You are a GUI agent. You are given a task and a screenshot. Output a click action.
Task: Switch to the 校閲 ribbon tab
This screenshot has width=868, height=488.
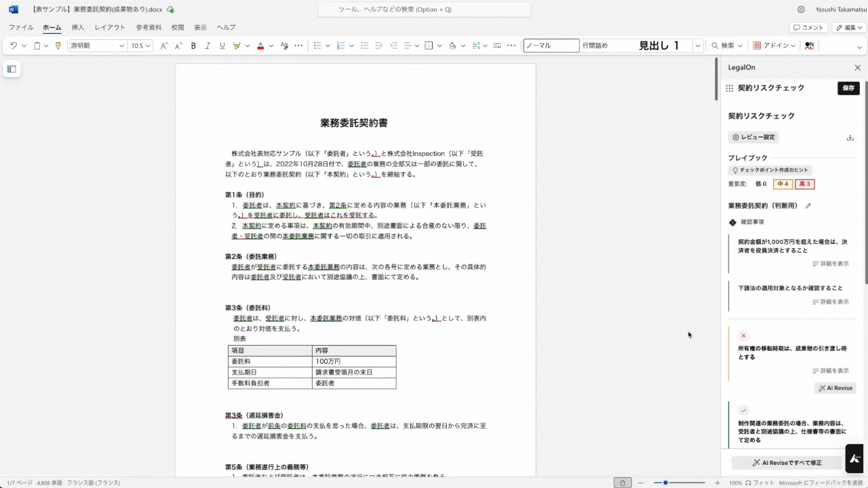pyautogui.click(x=178, y=28)
